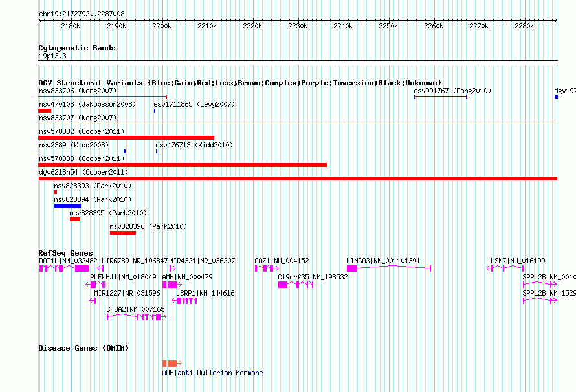Select the nsv828393 small red marker
This screenshot has width=576, height=392.
56,192
